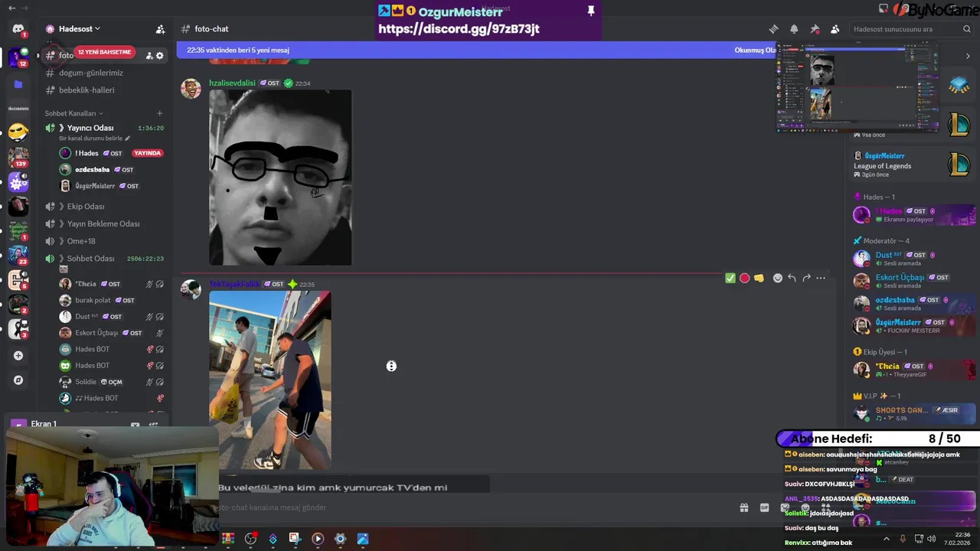Select Eskort Üçbaşı in the voice channel list
Screen dimensions: 980x551
(112, 333)
